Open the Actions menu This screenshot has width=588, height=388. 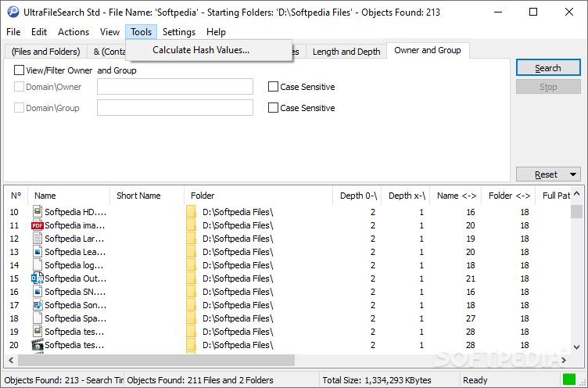[73, 32]
